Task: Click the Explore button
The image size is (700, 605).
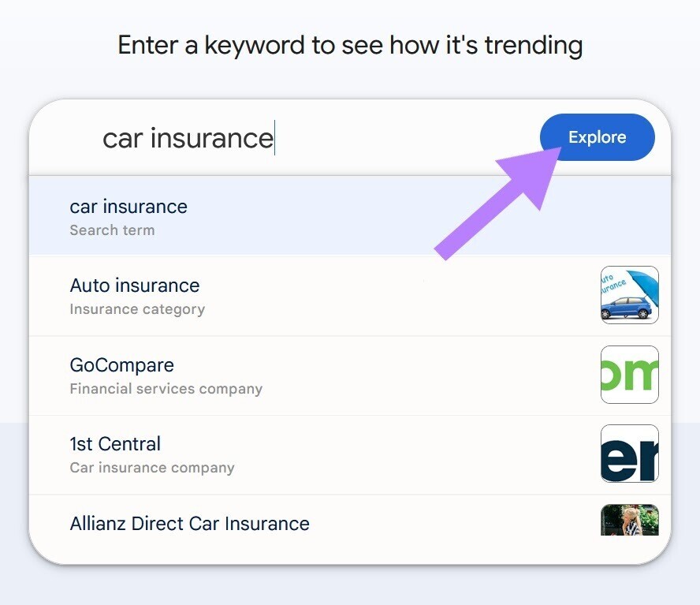Action: click(597, 136)
